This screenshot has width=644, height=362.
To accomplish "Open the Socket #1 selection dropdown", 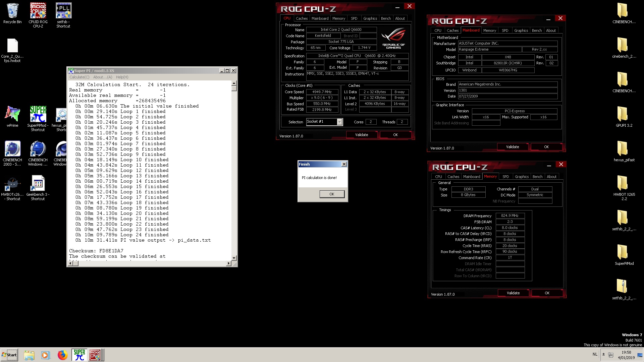I will [x=339, y=122].
